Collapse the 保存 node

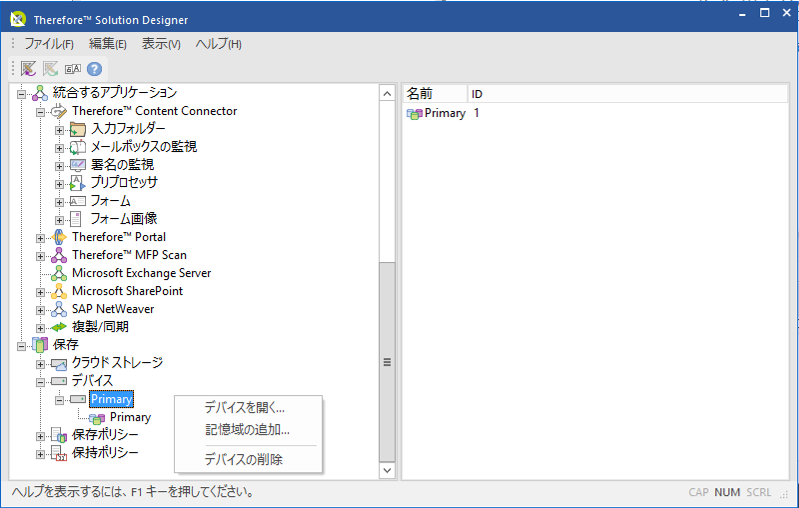point(21,346)
